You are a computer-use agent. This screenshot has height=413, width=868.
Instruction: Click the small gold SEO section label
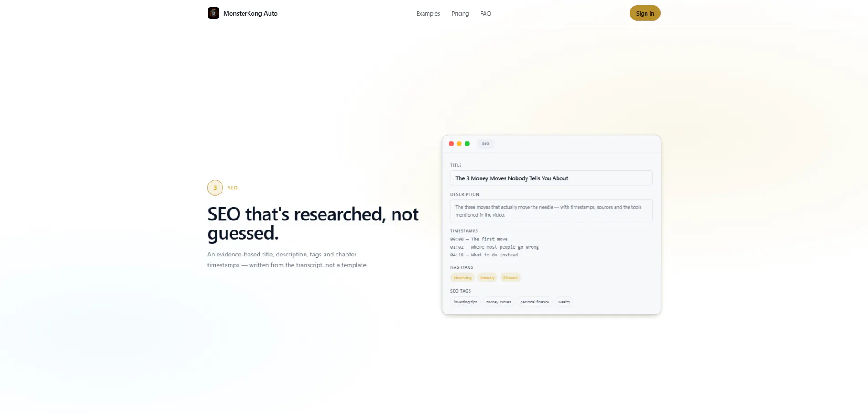[232, 188]
